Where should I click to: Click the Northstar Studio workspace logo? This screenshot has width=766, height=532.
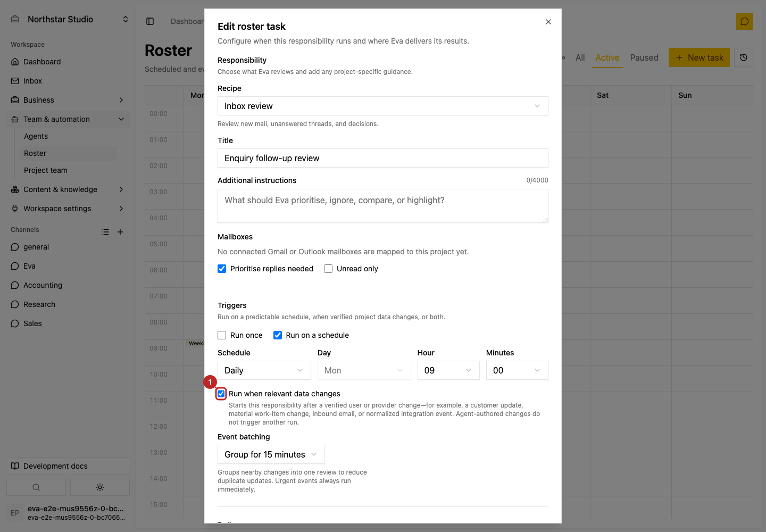coord(15,19)
